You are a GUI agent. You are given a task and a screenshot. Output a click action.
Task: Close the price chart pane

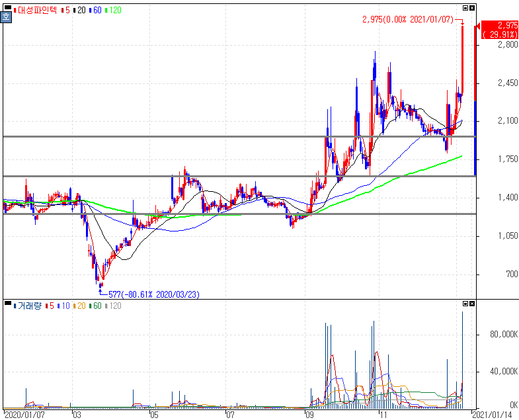(x=472, y=8)
